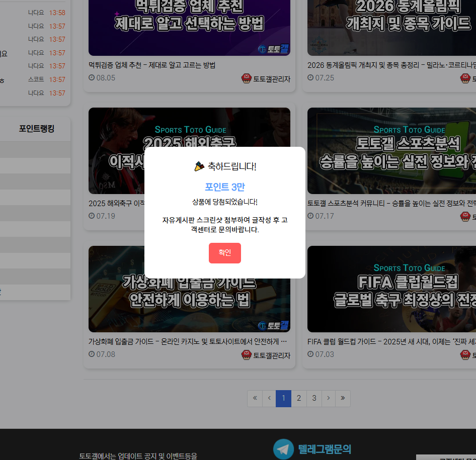Open the 2026 동계올림픽 guide thumbnail
The height and width of the screenshot is (460, 476).
[x=391, y=28]
